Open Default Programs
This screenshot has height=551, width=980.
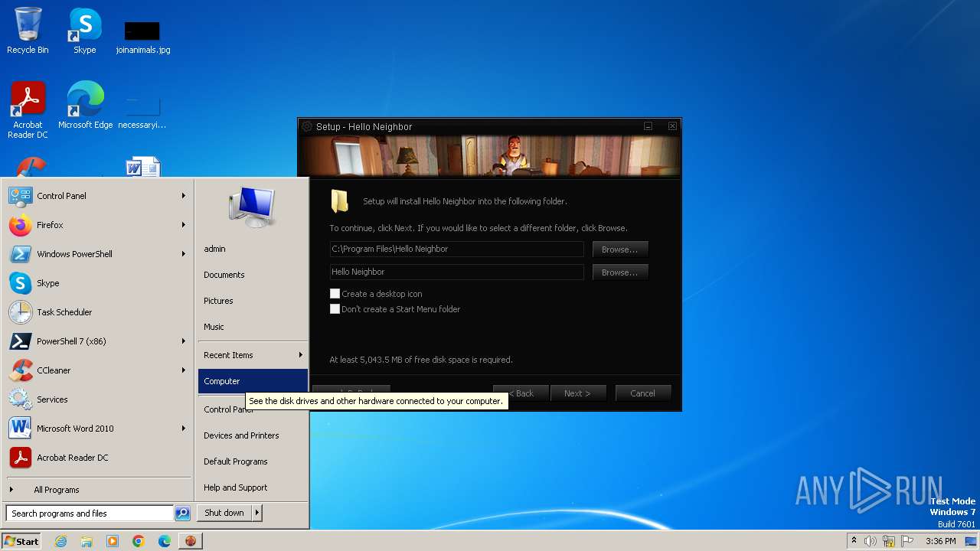pyautogui.click(x=253, y=461)
